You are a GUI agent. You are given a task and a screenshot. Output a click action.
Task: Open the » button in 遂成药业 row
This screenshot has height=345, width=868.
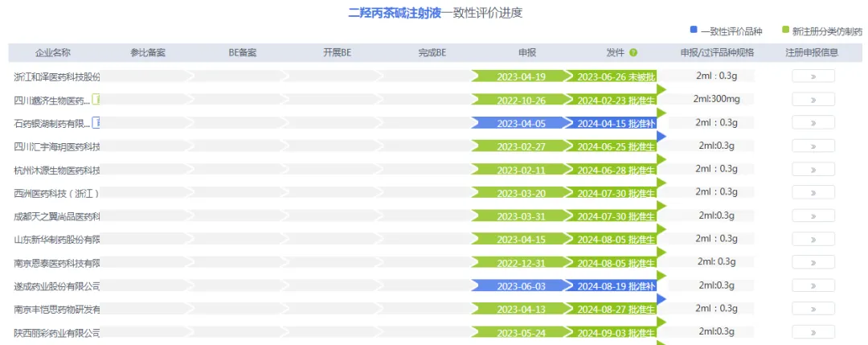[x=813, y=285]
